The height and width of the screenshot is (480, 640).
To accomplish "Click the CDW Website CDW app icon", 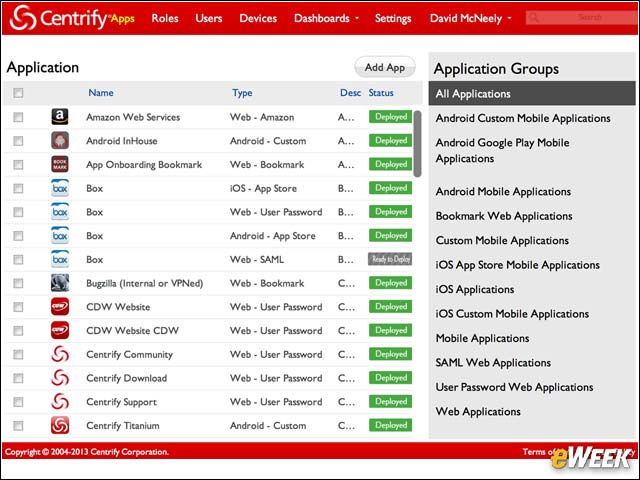I will click(60, 330).
